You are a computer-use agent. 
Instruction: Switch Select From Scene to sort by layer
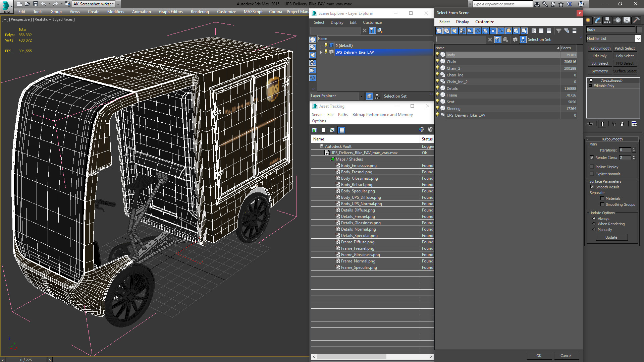click(516, 40)
